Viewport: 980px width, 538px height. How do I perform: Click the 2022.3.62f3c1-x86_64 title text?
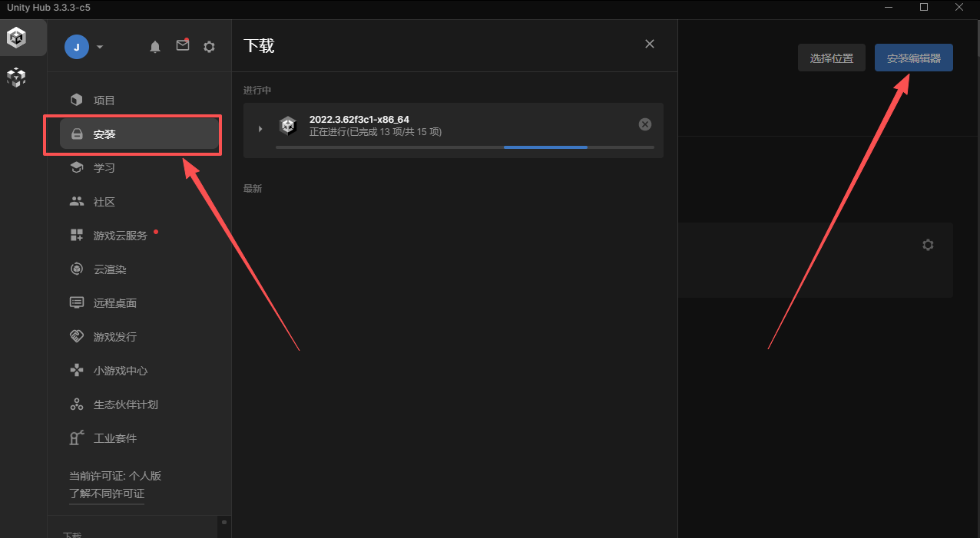pyautogui.click(x=359, y=120)
